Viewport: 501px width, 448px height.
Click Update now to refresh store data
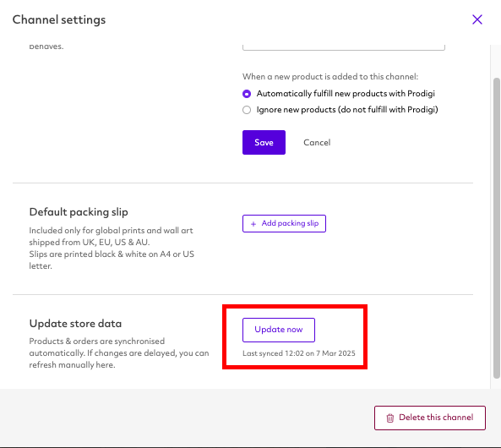[278, 330]
